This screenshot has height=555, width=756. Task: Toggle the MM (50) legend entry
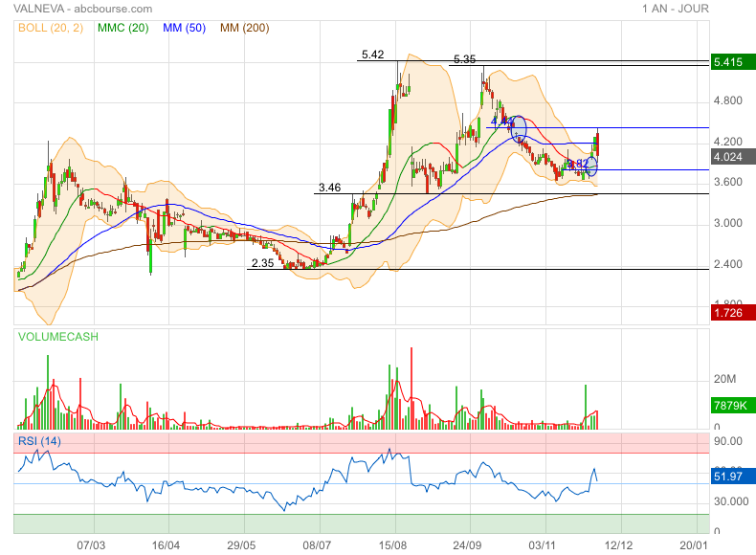(185, 28)
